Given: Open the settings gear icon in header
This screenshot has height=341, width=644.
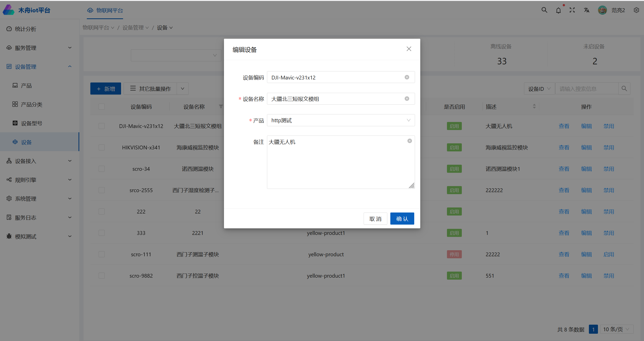Looking at the screenshot, I should point(636,10).
